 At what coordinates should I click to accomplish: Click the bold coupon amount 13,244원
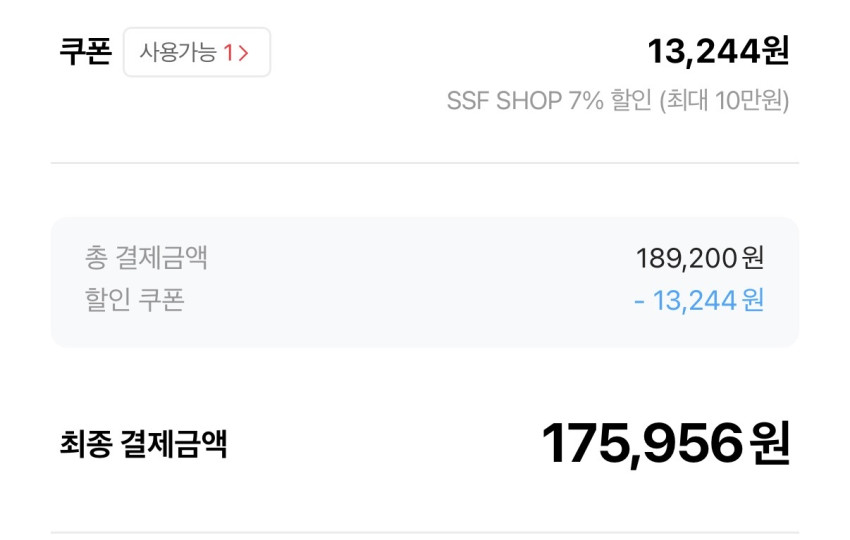coord(718,51)
